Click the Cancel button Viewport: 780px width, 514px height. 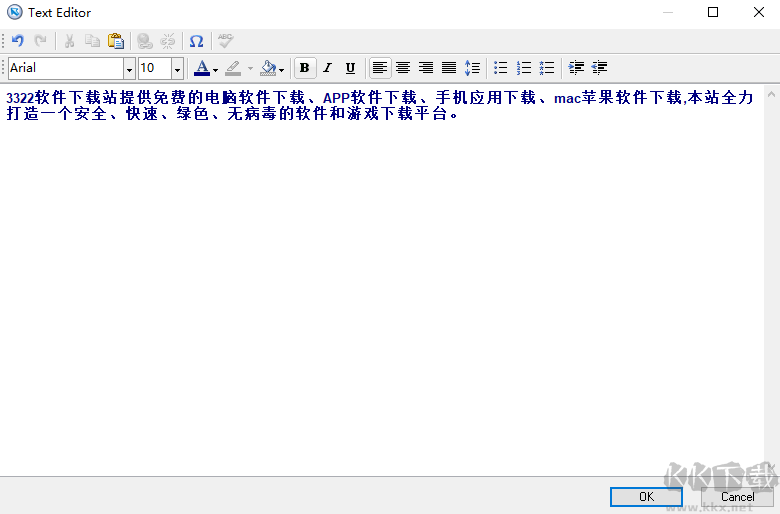(x=737, y=497)
